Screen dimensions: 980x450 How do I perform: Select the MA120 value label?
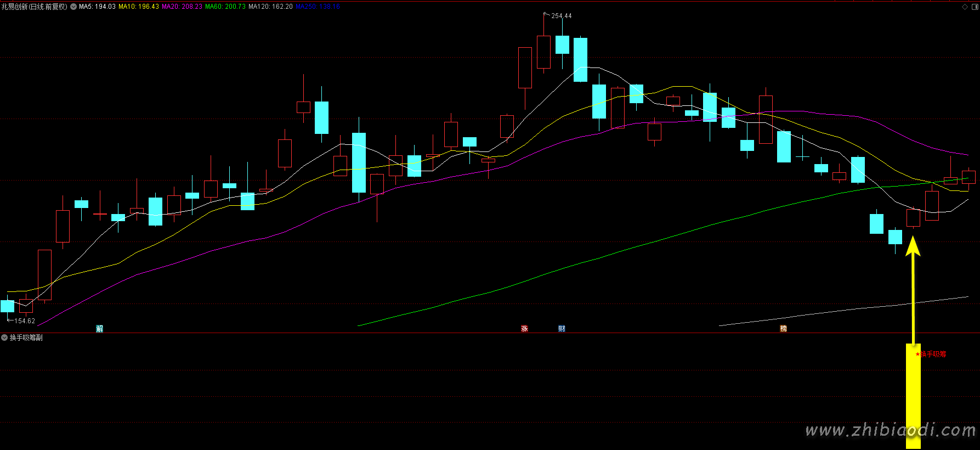[270, 7]
